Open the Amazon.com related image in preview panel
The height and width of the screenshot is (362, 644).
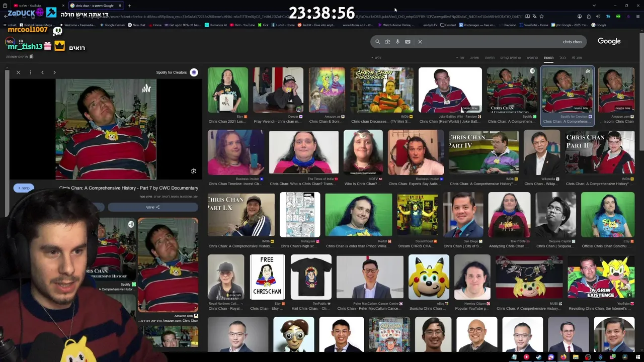click(168, 265)
